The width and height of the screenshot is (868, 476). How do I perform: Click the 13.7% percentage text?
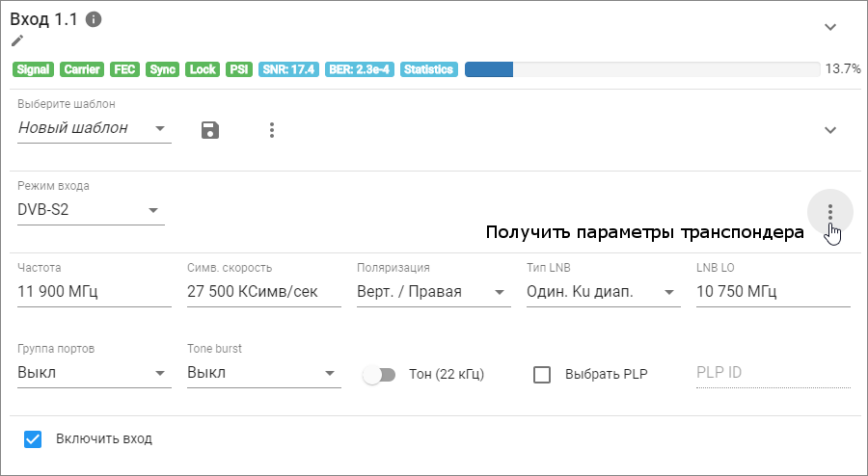click(843, 69)
